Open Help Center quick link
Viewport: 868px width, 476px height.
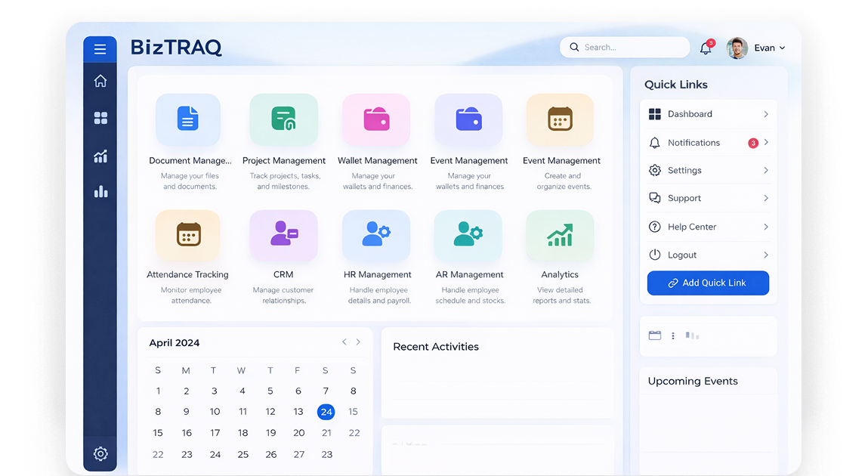pyautogui.click(x=709, y=227)
